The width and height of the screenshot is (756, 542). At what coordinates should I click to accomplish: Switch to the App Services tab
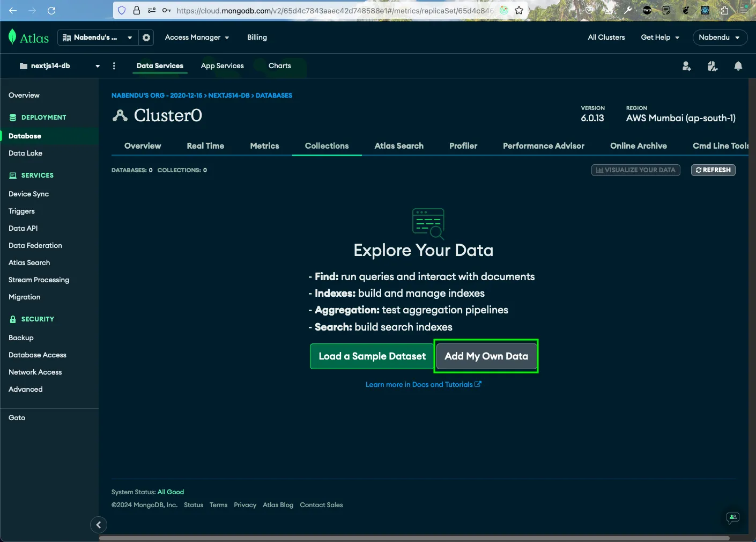[x=222, y=66]
